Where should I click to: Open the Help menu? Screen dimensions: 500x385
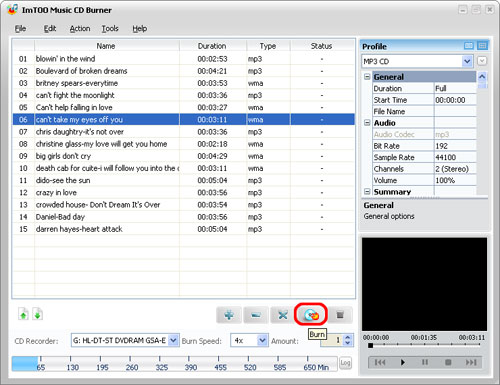pos(140,29)
